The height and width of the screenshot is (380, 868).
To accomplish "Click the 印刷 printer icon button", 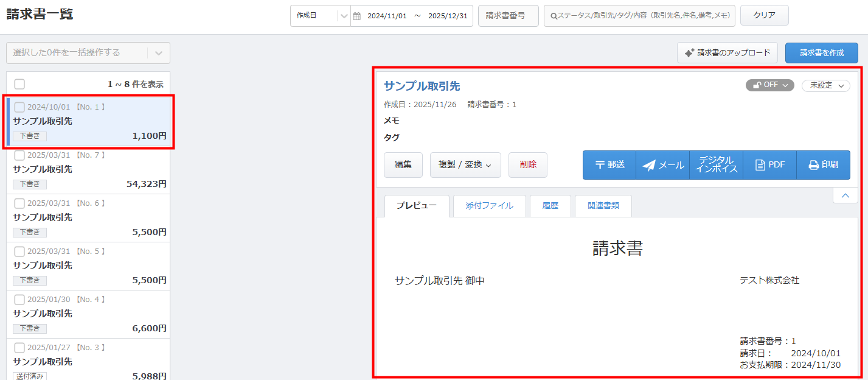I will coord(823,165).
